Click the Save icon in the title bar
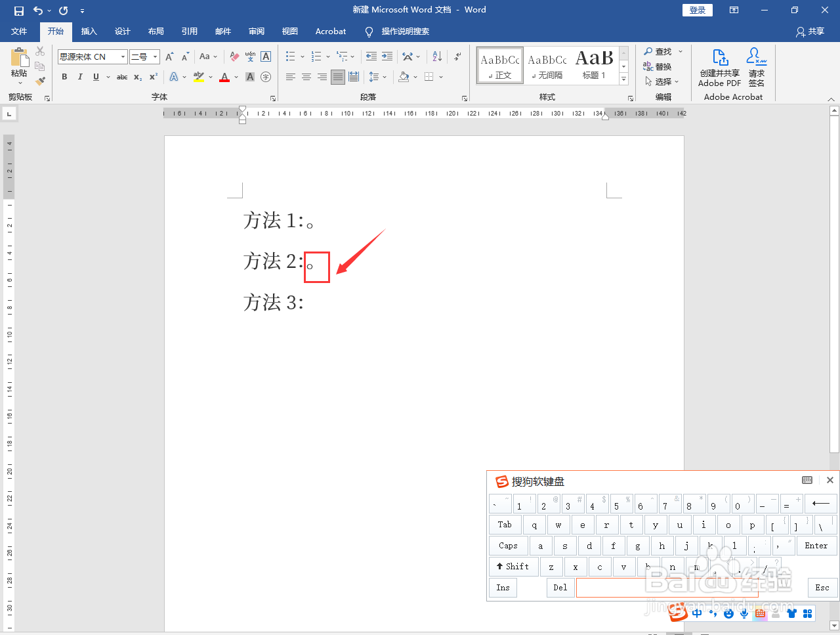Screen dimensions: 840x635 (18, 11)
